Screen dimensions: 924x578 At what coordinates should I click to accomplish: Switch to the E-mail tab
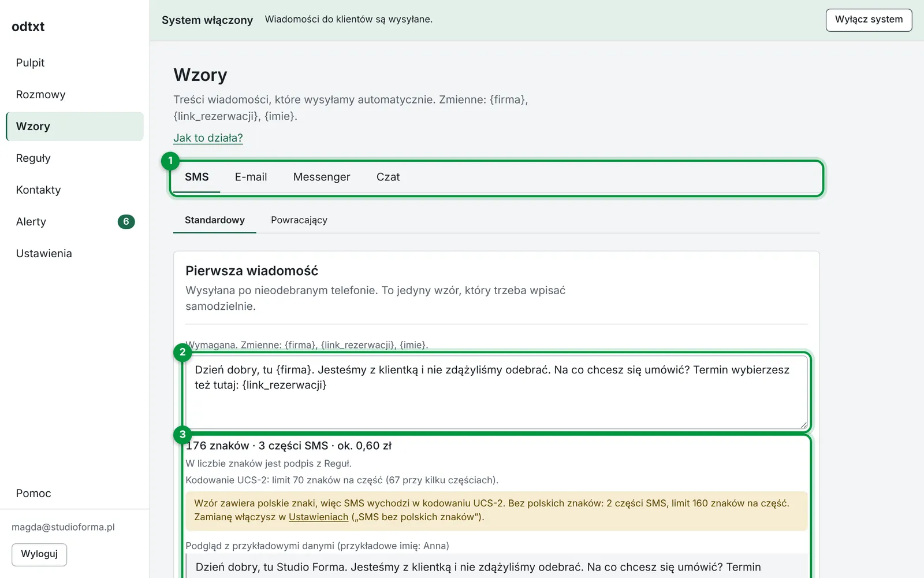[251, 177]
